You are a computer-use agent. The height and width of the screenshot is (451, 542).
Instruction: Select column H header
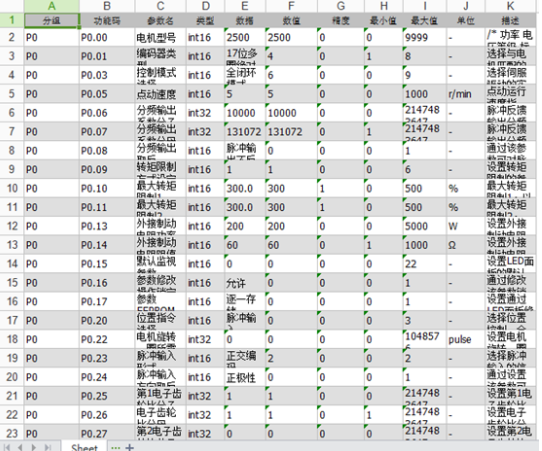[383, 6]
